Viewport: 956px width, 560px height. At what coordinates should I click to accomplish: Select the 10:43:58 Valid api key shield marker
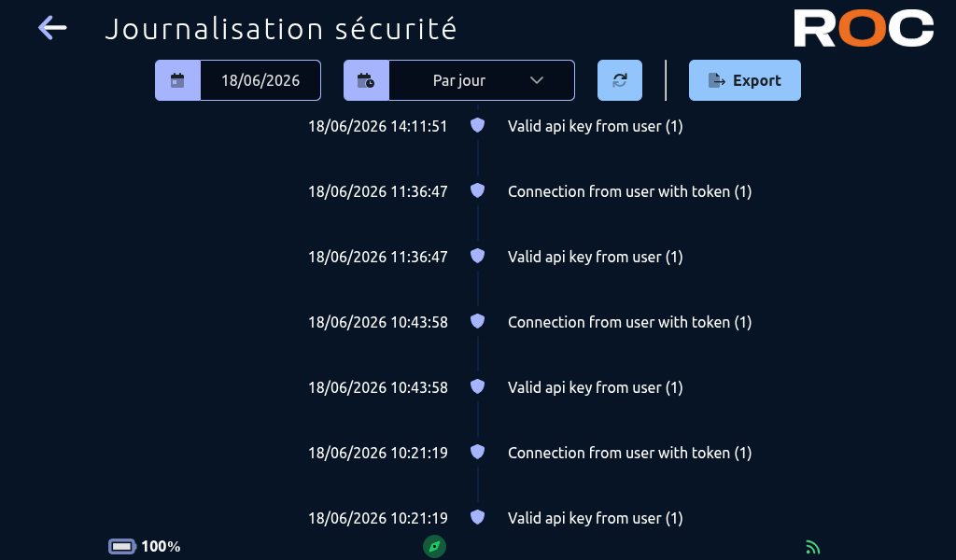click(x=477, y=387)
